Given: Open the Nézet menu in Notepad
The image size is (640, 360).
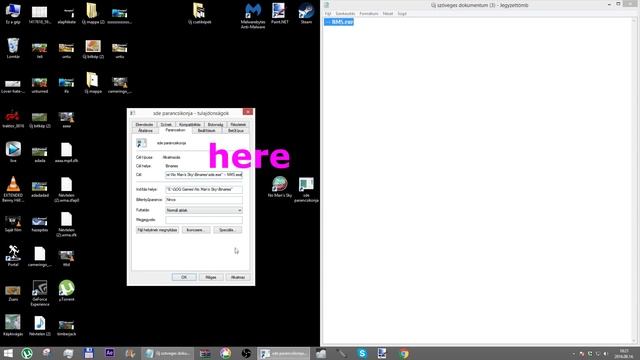Looking at the screenshot, I should (388, 13).
